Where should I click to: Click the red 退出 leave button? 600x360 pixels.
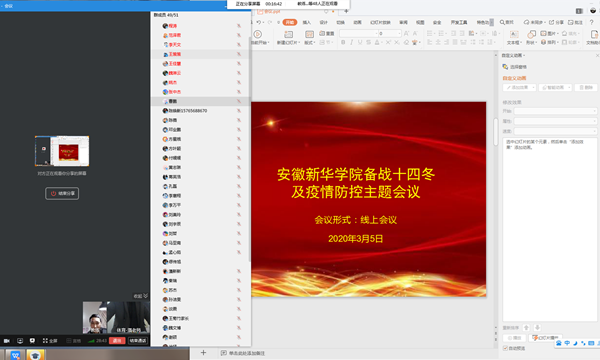coord(117,340)
